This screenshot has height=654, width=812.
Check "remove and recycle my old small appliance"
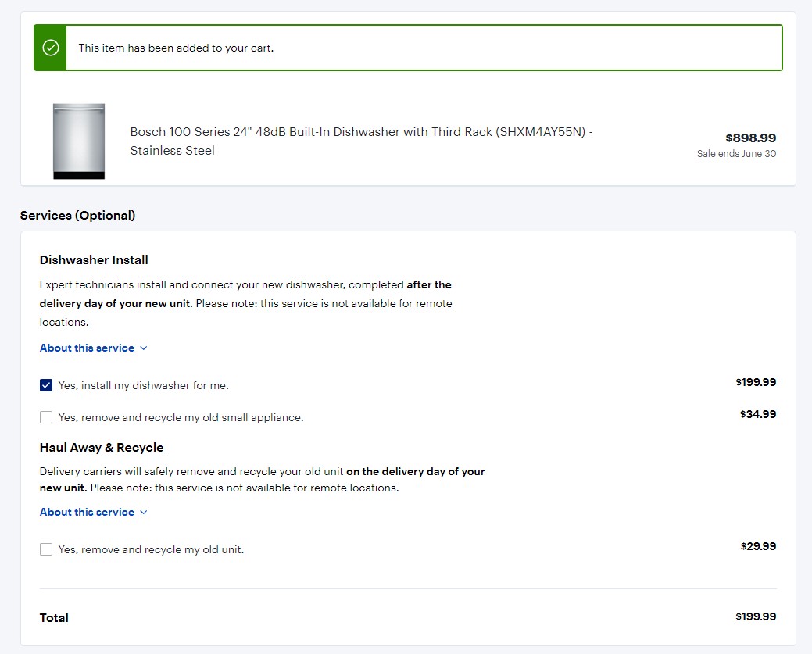[x=46, y=417]
